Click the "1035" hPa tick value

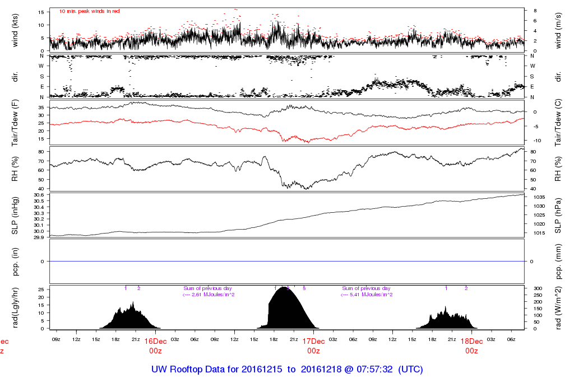click(x=539, y=197)
